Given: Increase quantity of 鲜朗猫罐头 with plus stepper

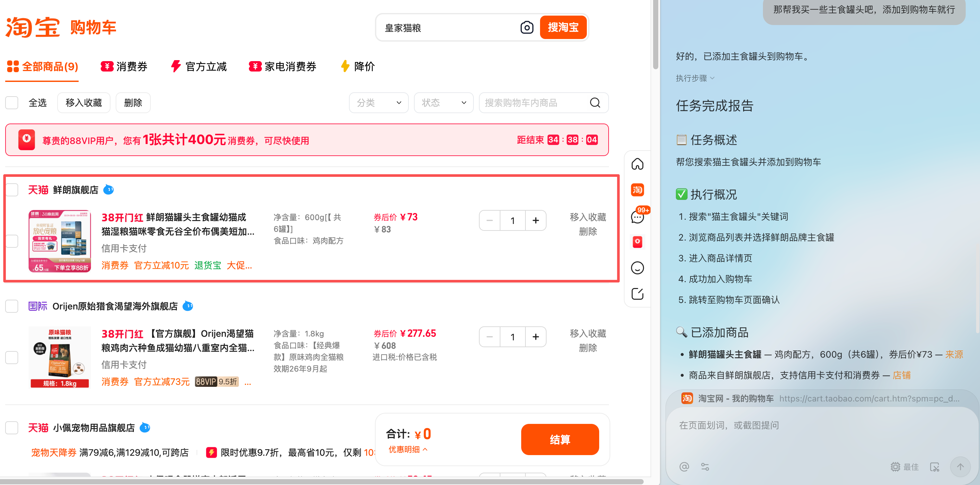Looking at the screenshot, I should pyautogui.click(x=535, y=220).
